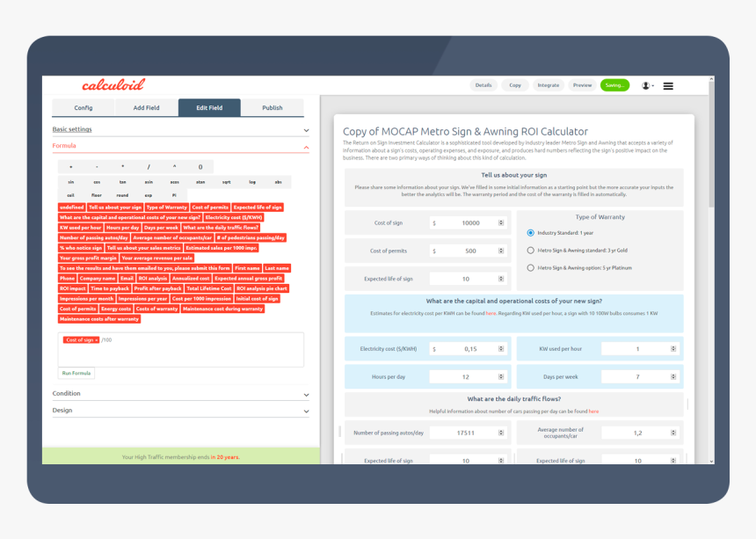Select Metro Sign & Awning standard: 3 yr Gold

click(x=531, y=250)
